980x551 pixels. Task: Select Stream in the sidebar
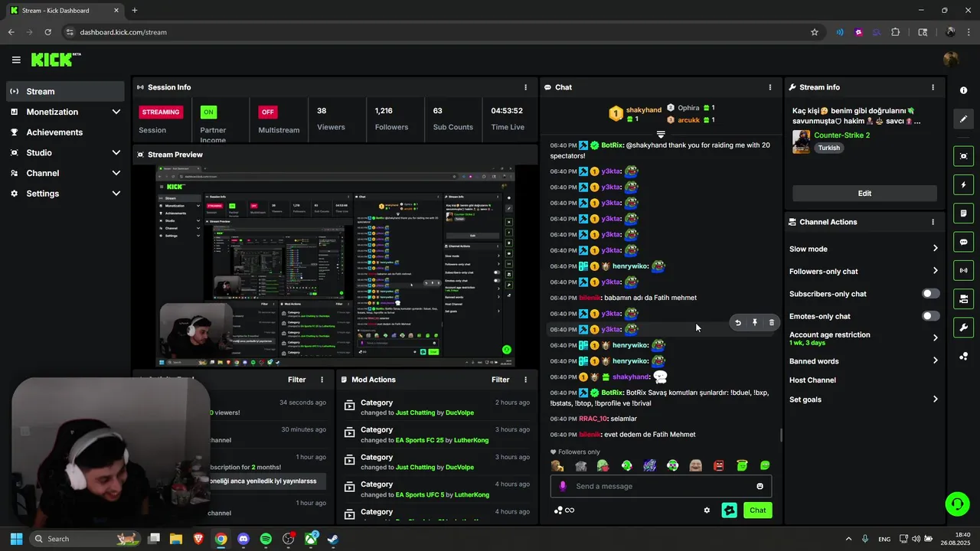65,91
